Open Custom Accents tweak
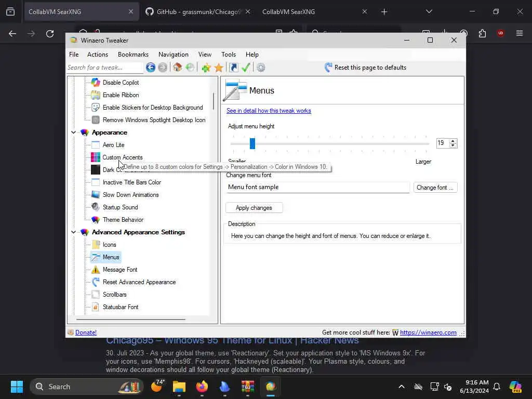Viewport: 532px width, 399px height. tap(123, 157)
